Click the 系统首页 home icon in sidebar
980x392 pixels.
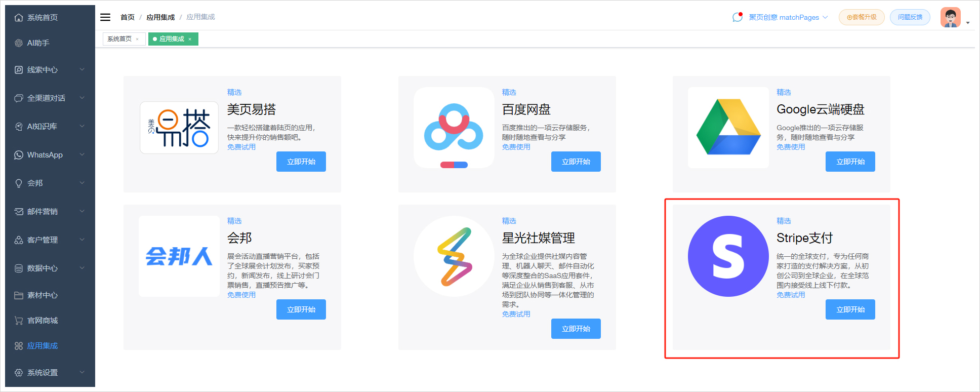coord(19,18)
